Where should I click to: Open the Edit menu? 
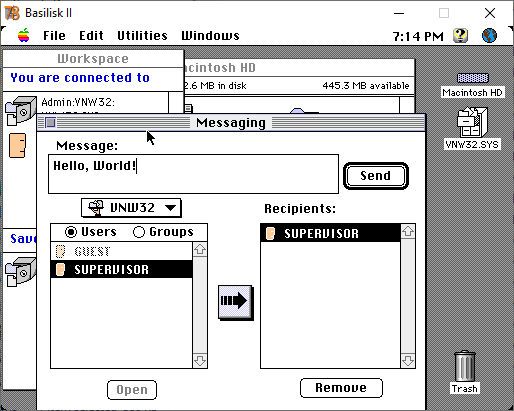91,36
